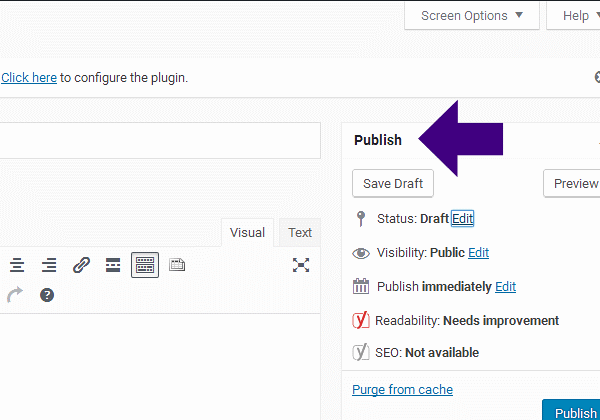Open the Purge from cache link
The image size is (600, 420).
point(402,390)
